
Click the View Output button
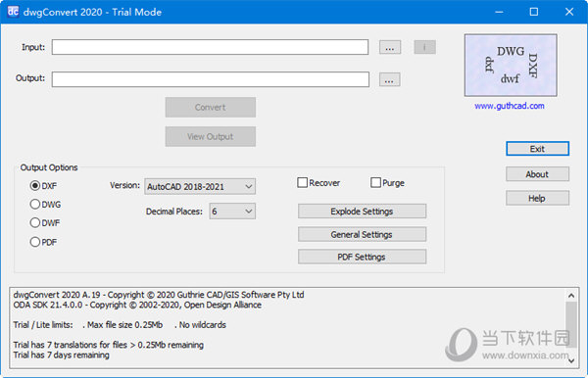point(211,136)
